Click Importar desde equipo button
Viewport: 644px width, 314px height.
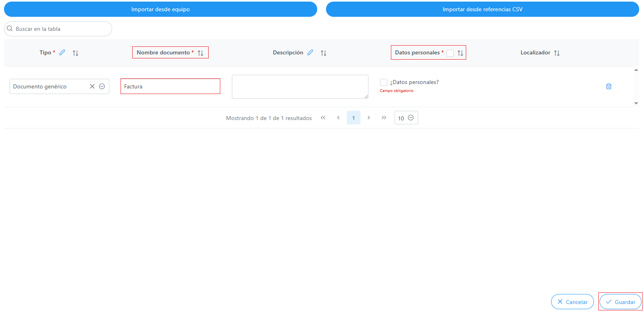(161, 9)
